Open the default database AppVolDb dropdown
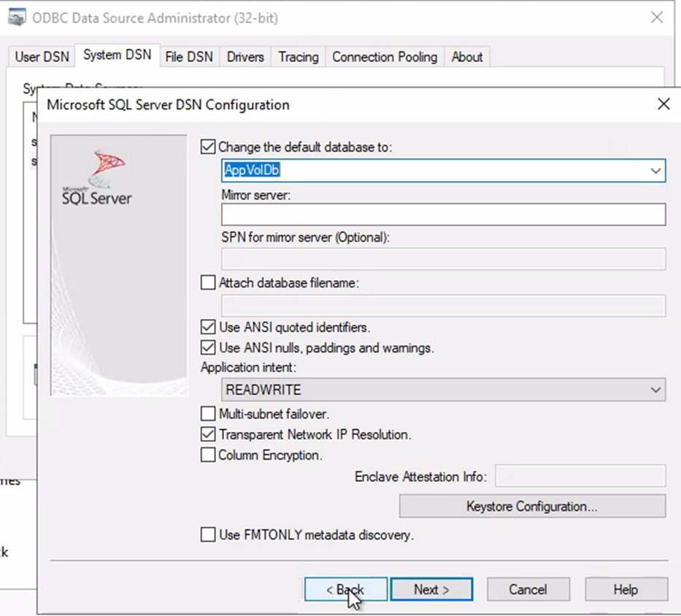This screenshot has height=616, width=681. (655, 170)
